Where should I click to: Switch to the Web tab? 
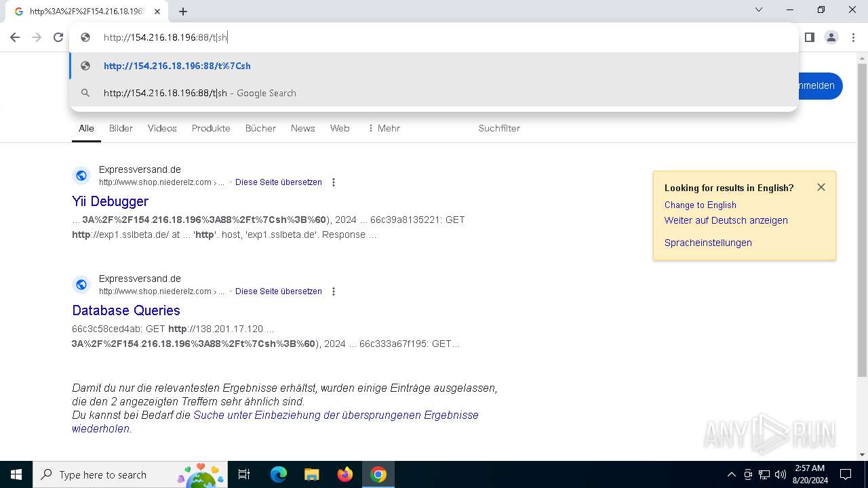pyautogui.click(x=340, y=128)
